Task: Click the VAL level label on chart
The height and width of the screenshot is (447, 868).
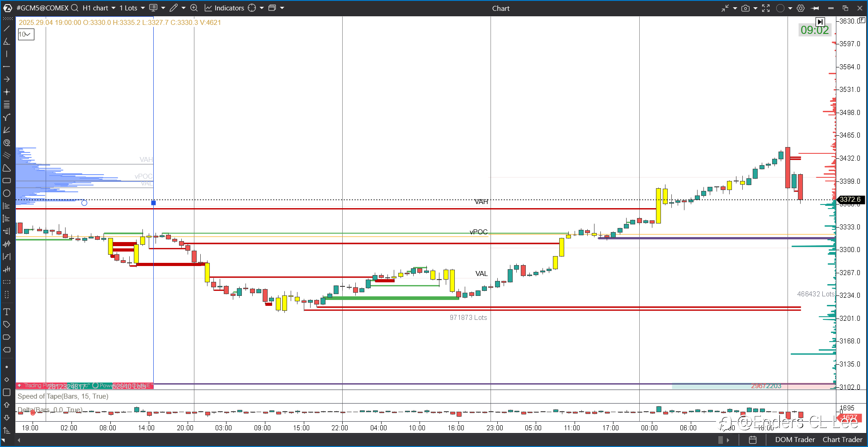Action: pyautogui.click(x=481, y=274)
